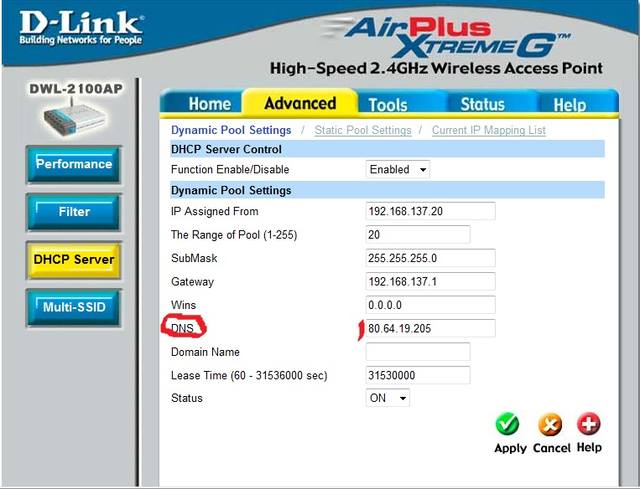This screenshot has height=489, width=640.
Task: Click the Lease Time input field
Action: (x=418, y=376)
